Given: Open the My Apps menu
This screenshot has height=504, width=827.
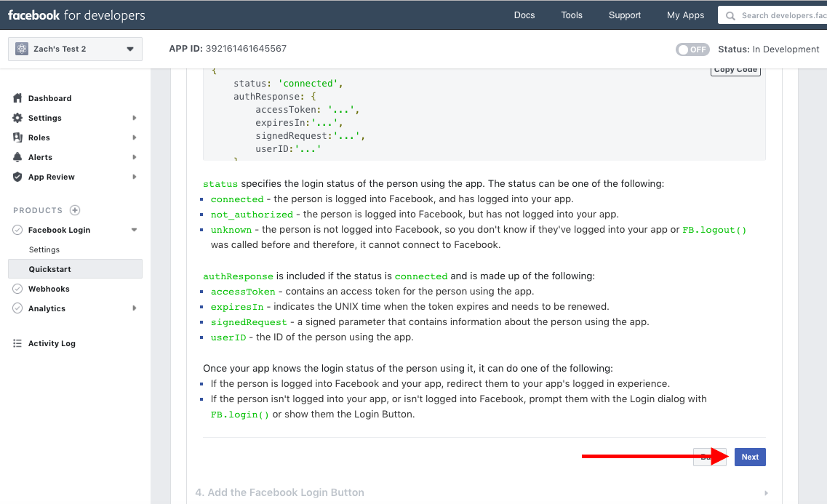Looking at the screenshot, I should pos(685,15).
